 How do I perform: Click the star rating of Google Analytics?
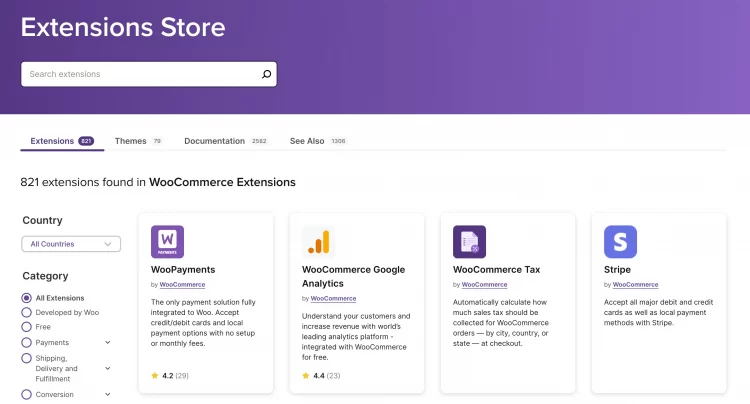pyautogui.click(x=321, y=376)
